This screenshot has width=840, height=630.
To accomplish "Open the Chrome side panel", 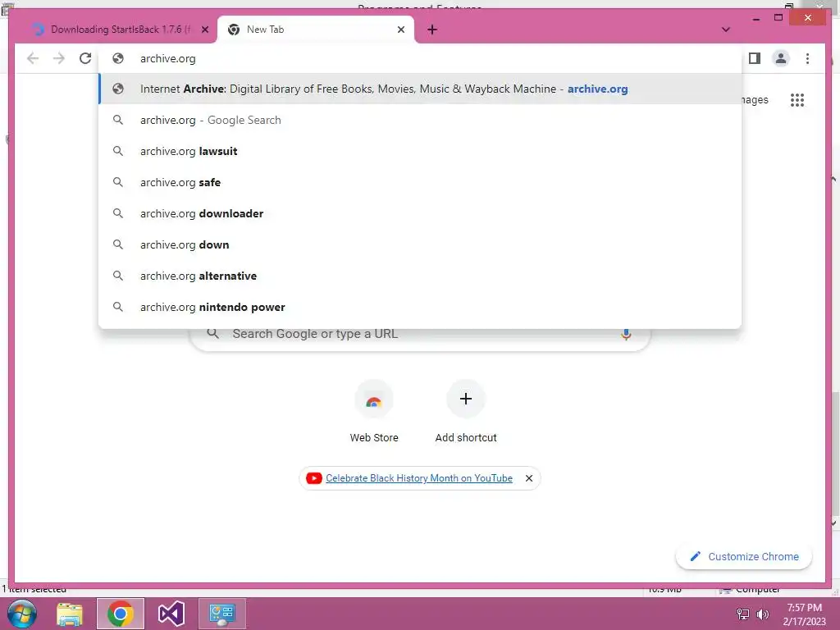I will [755, 58].
